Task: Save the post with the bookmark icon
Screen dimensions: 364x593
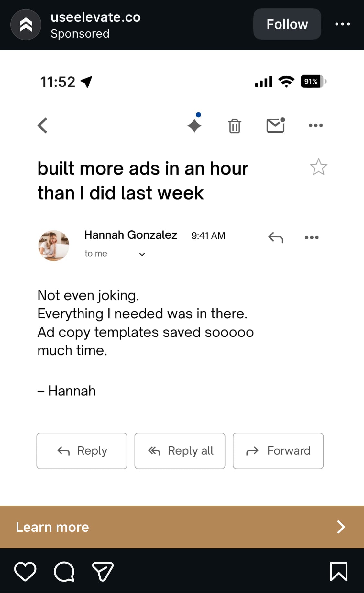Action: pyautogui.click(x=338, y=571)
